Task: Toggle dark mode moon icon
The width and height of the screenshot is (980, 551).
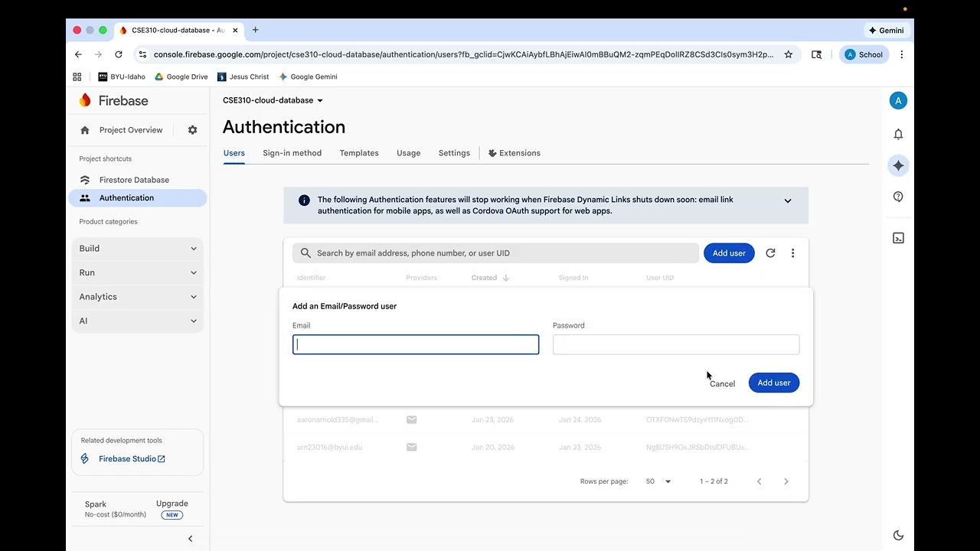Action: click(x=898, y=536)
